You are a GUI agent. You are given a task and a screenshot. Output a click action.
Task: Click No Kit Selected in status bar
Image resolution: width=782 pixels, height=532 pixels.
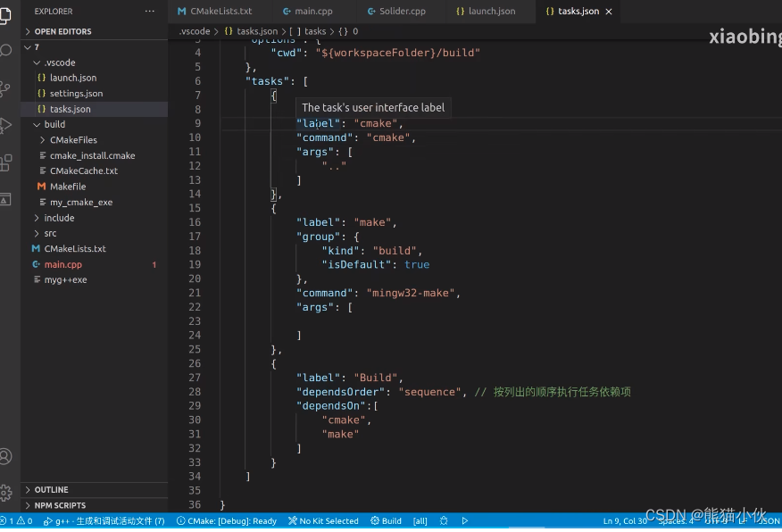tap(324, 520)
